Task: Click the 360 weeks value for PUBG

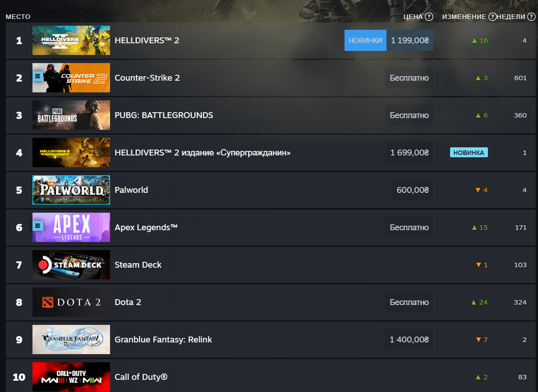Action: 520,115
